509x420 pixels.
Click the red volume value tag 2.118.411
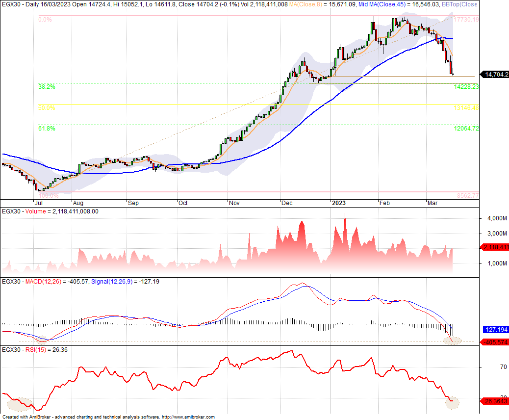[x=495, y=247]
